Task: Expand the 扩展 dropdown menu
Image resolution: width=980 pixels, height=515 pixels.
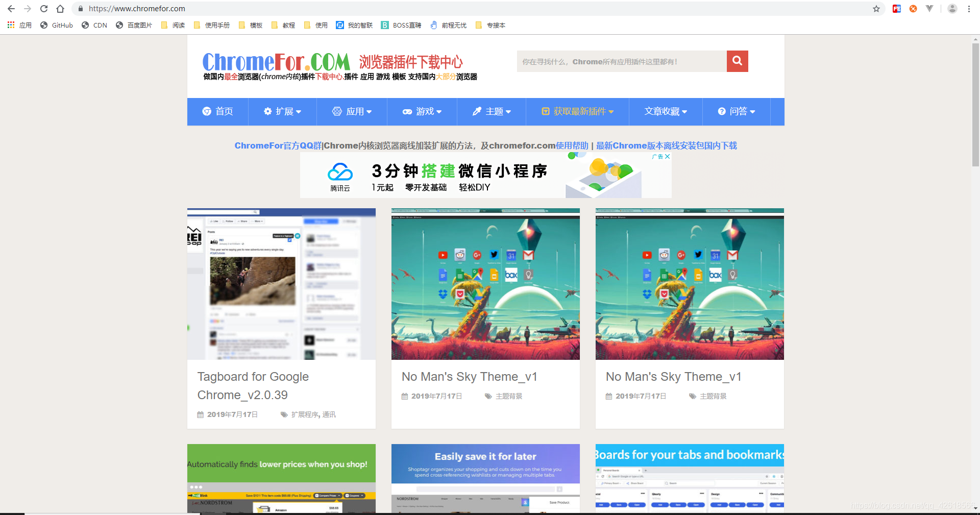Action: click(x=282, y=111)
